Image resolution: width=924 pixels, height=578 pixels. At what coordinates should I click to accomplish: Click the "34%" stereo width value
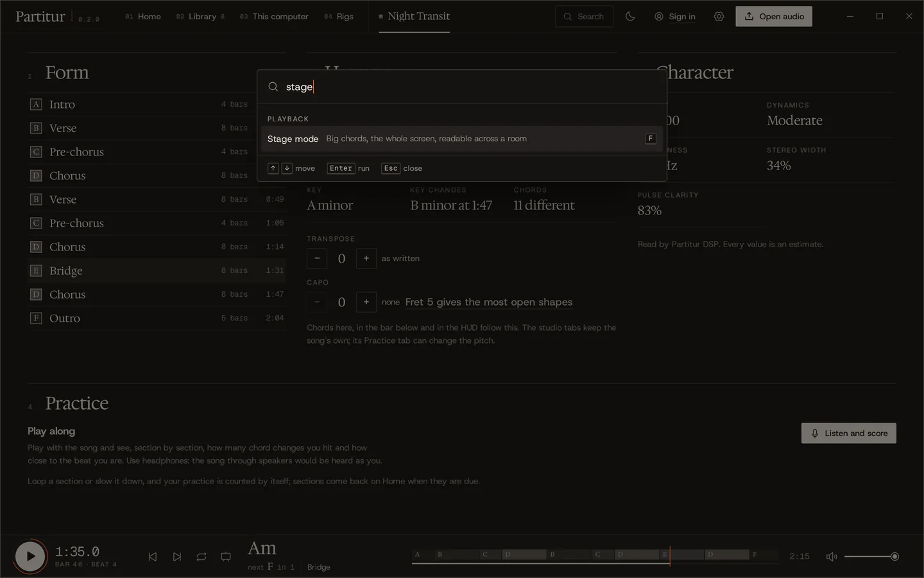778,166
